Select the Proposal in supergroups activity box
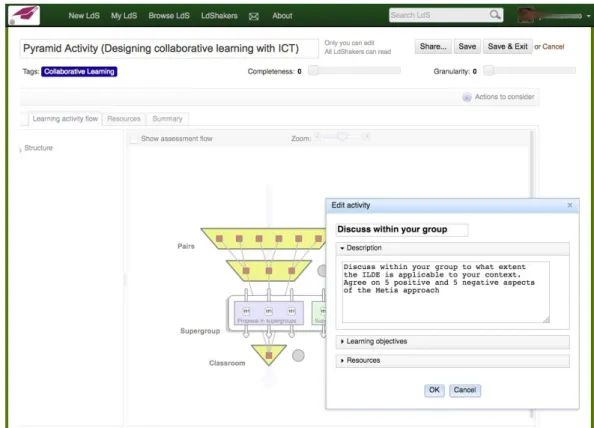Viewport: 594px width, 428px height. coord(269,313)
